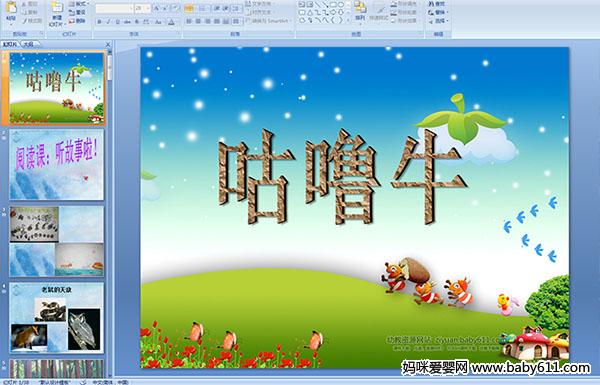The width and height of the screenshot is (600, 385).
Task: Click the Find binoculars icon
Action: [431, 4]
